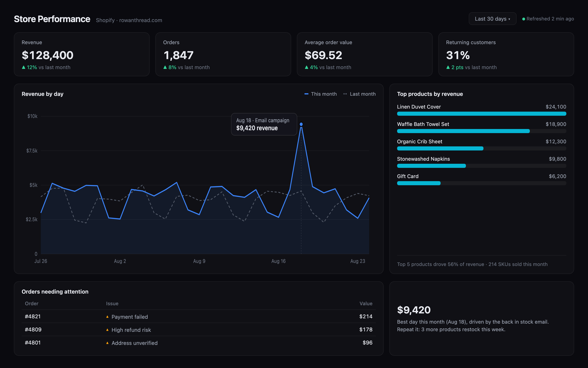
Task: Toggle the This month legend item
Action: (321, 94)
